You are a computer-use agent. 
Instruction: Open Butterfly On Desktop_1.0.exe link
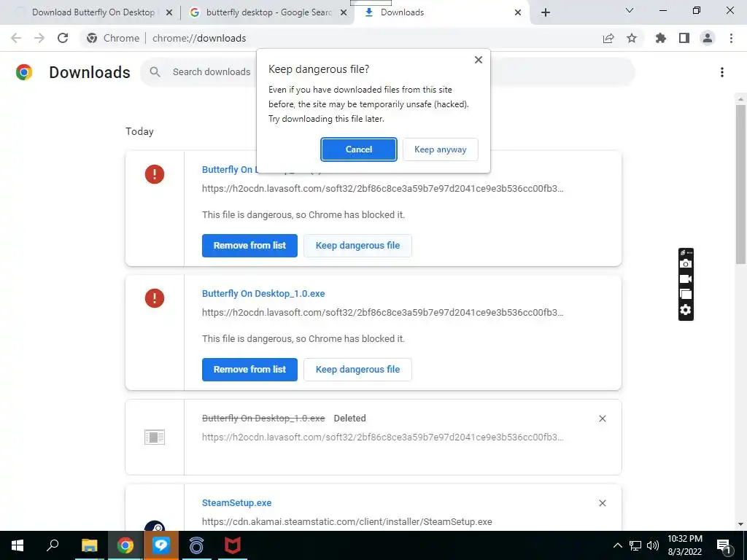tap(263, 294)
